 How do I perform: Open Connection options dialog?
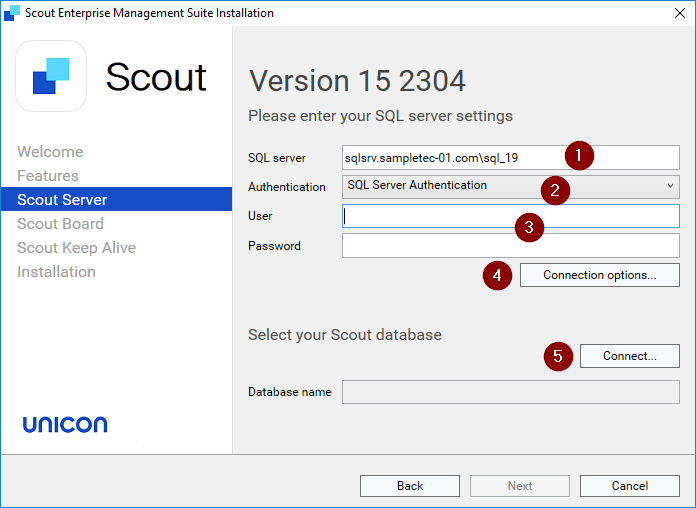click(x=599, y=275)
